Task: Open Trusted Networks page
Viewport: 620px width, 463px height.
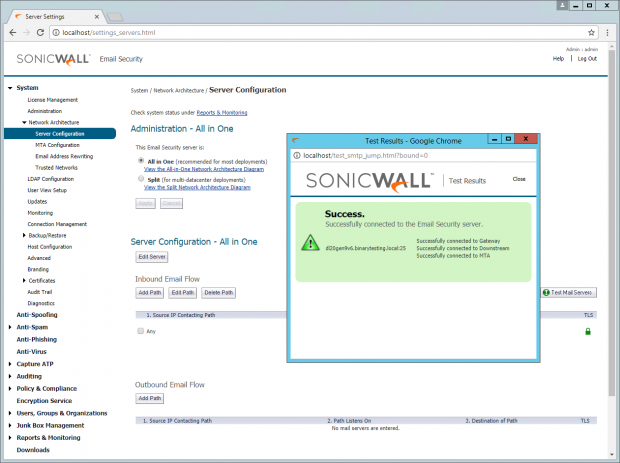Action: click(x=57, y=168)
